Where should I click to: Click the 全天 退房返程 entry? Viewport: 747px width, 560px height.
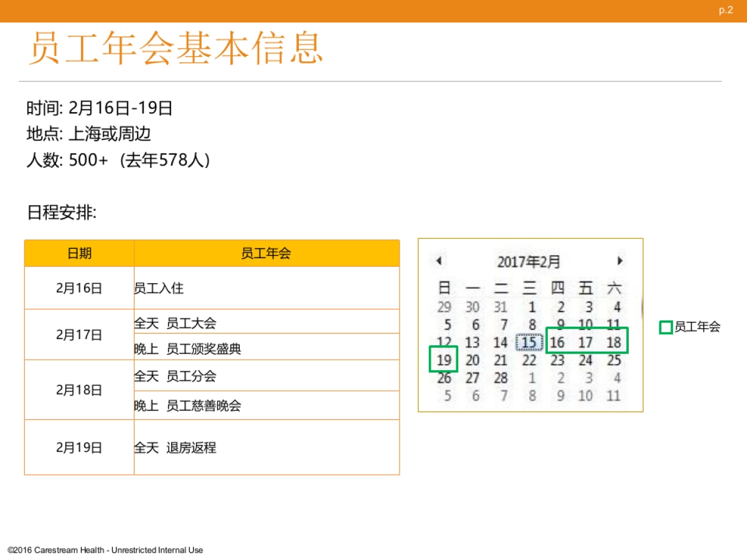click(x=176, y=447)
